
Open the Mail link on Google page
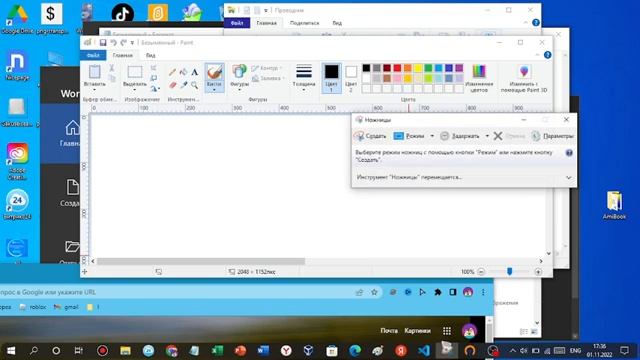(389, 331)
